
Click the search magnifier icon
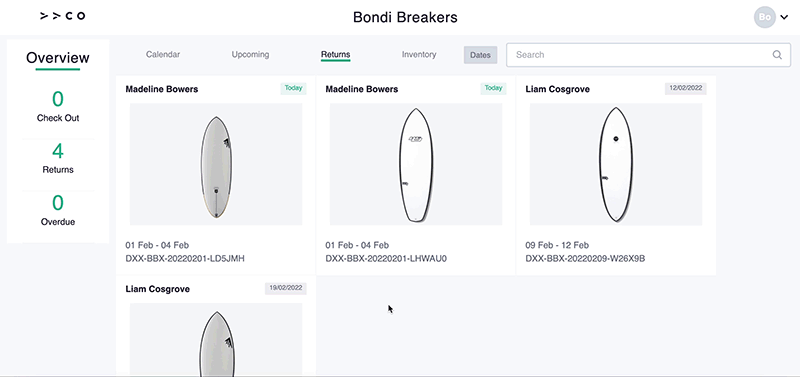(x=777, y=55)
